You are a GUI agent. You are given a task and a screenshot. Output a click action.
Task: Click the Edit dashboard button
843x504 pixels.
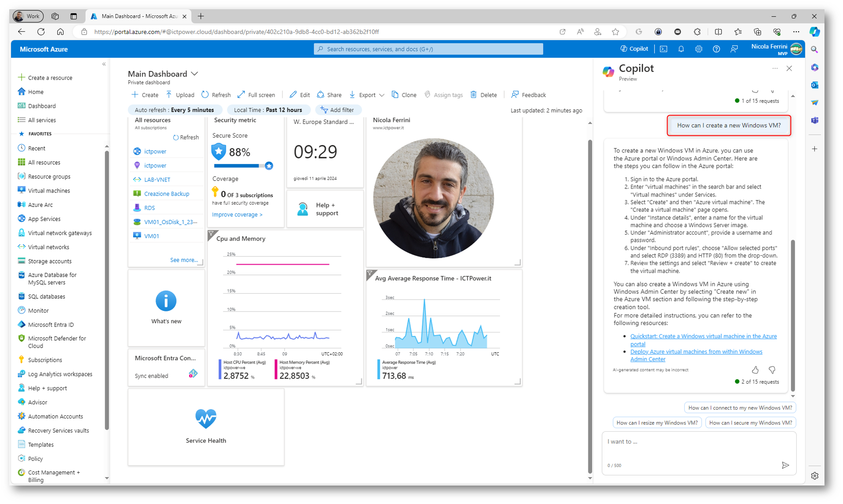point(300,95)
